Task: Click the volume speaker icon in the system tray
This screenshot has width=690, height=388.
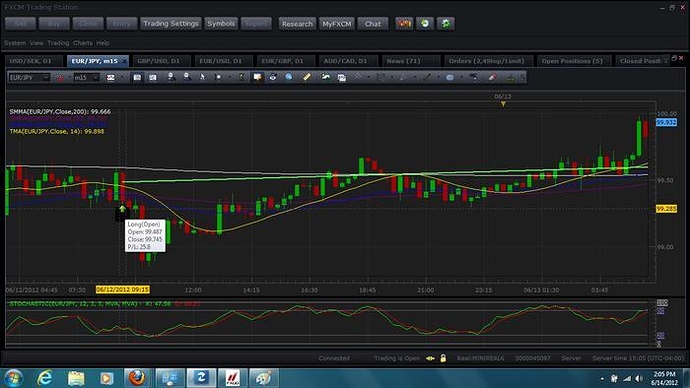Action: (639, 378)
